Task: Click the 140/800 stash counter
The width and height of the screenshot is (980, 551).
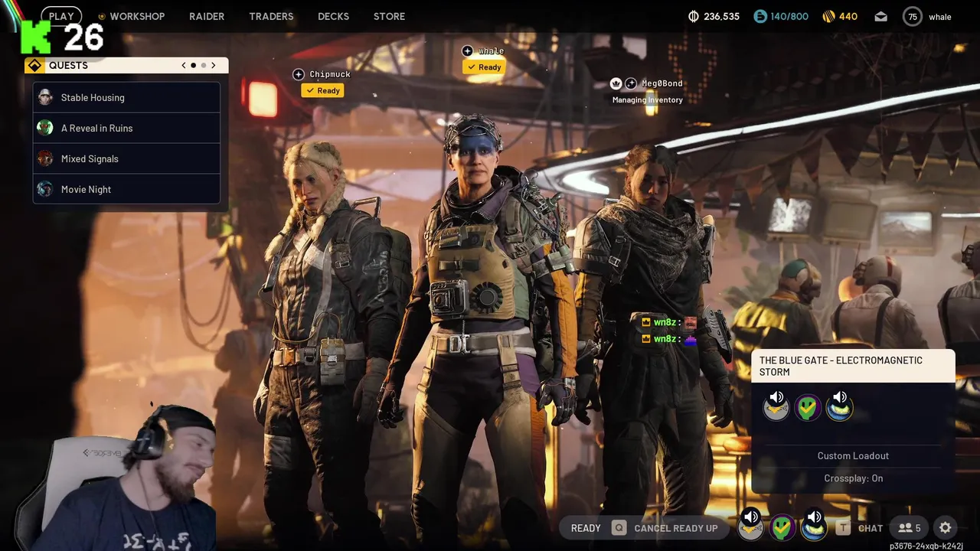Action: pyautogui.click(x=789, y=16)
